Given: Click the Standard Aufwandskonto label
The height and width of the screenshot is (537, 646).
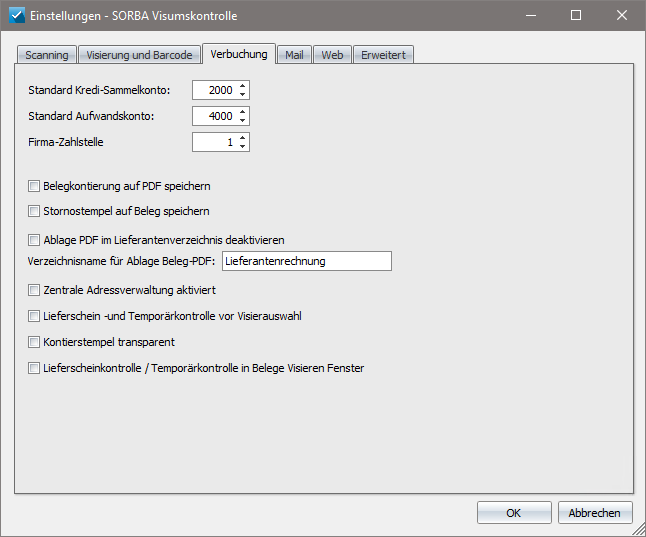Looking at the screenshot, I should [91, 116].
